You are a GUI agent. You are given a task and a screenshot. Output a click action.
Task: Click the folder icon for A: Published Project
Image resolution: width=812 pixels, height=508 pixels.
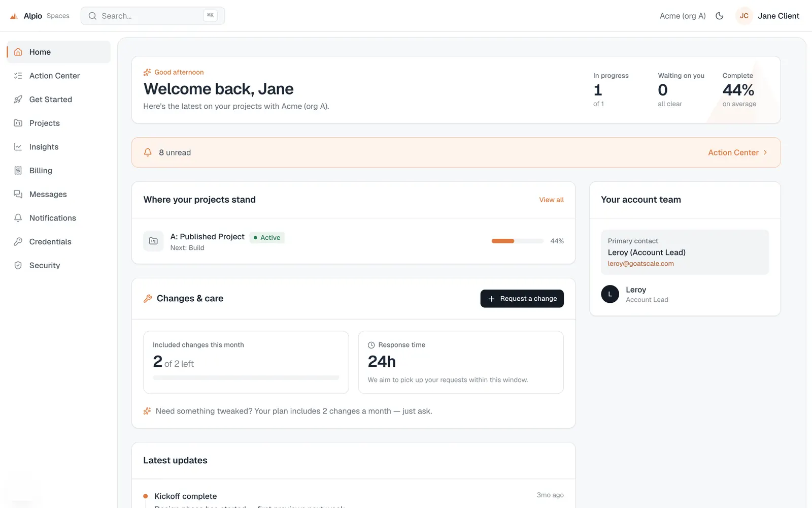(153, 241)
